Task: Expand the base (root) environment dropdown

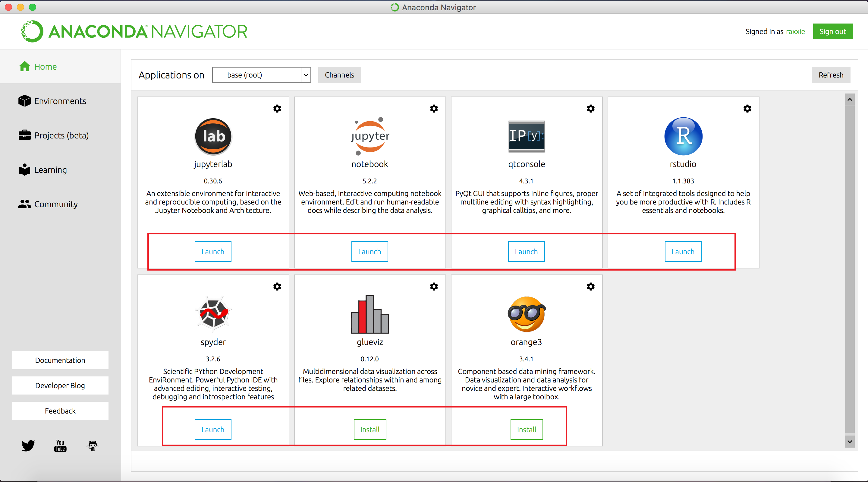Action: coord(307,75)
